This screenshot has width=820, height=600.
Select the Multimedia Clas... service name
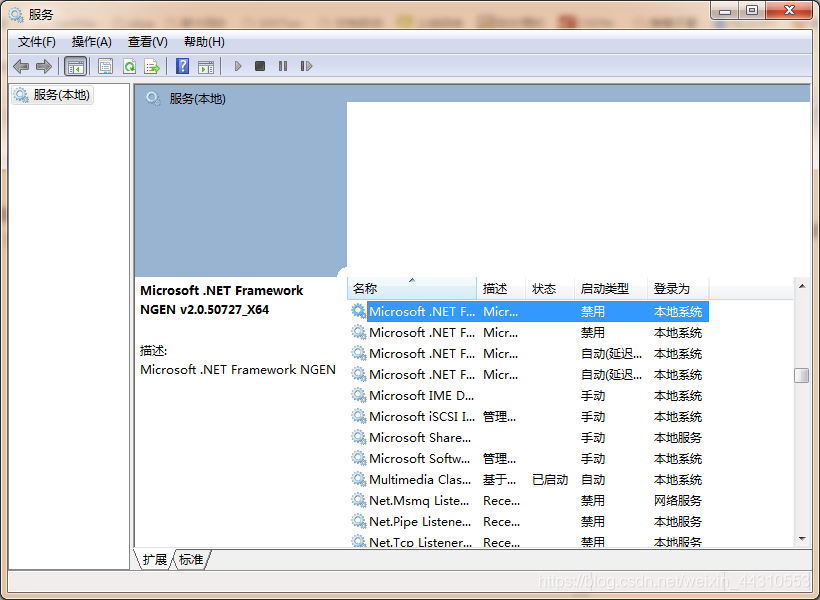coord(420,479)
